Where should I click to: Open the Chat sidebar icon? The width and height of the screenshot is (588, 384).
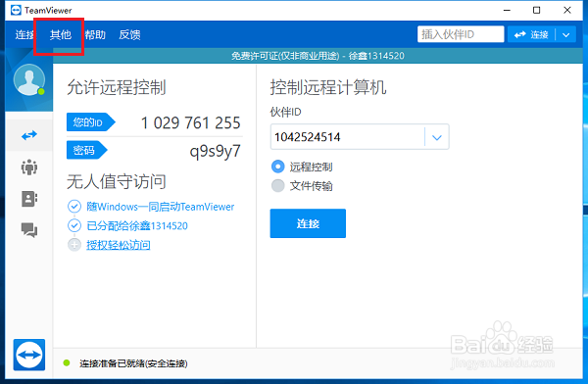(x=29, y=230)
